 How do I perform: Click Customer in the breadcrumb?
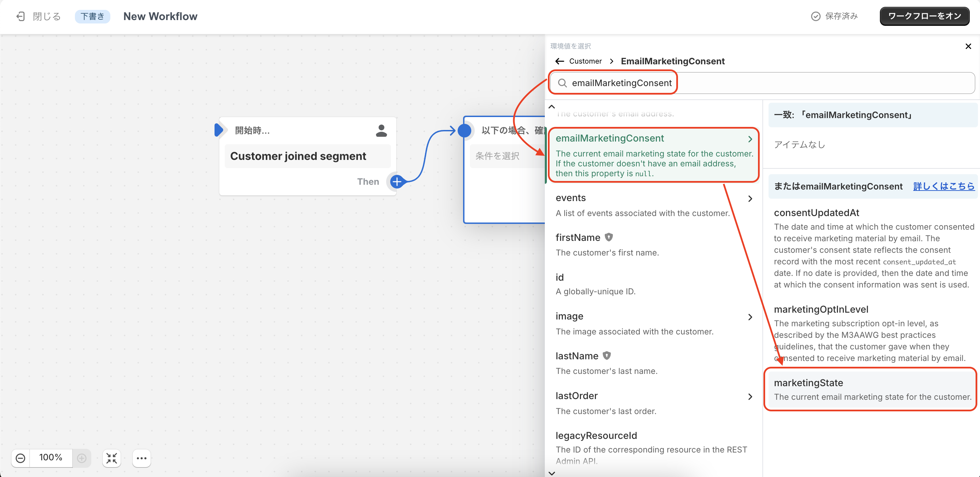(x=585, y=61)
